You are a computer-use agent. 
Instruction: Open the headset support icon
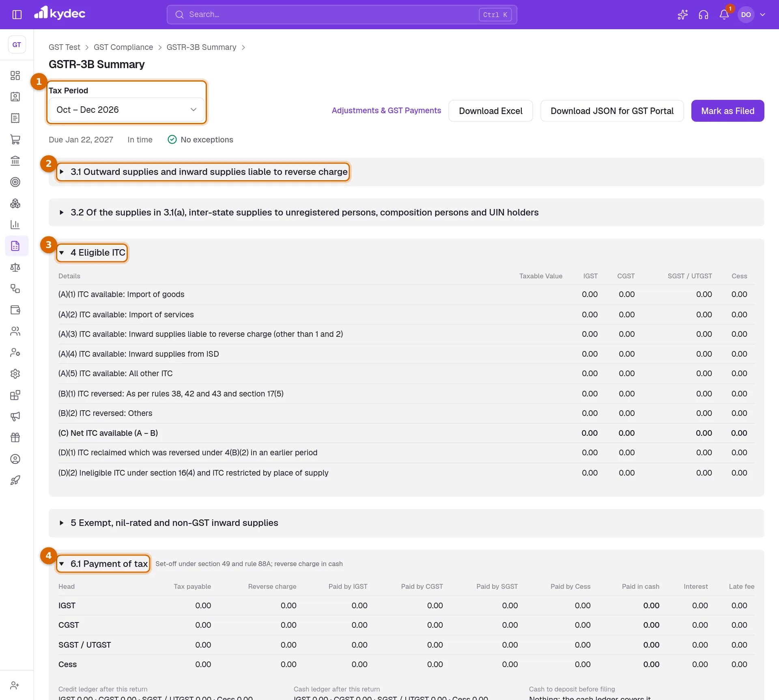[x=704, y=15]
